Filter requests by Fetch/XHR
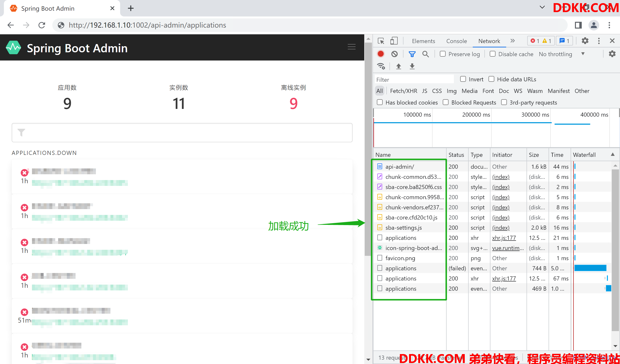This screenshot has height=364, width=620. [403, 91]
